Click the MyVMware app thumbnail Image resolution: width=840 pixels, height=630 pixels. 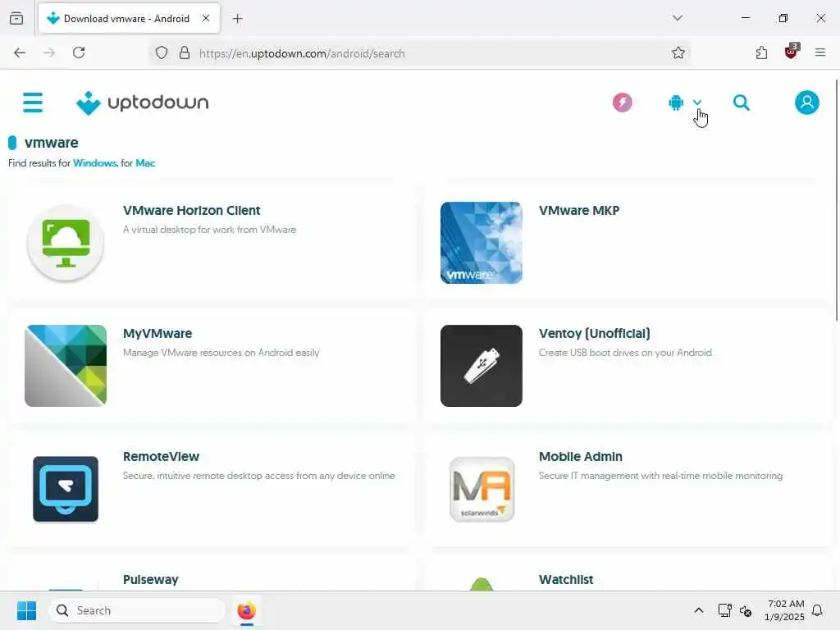66,366
